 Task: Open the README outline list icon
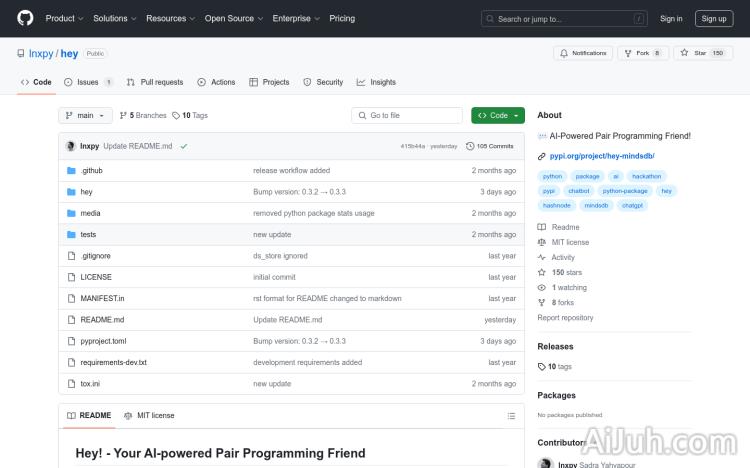pos(511,415)
